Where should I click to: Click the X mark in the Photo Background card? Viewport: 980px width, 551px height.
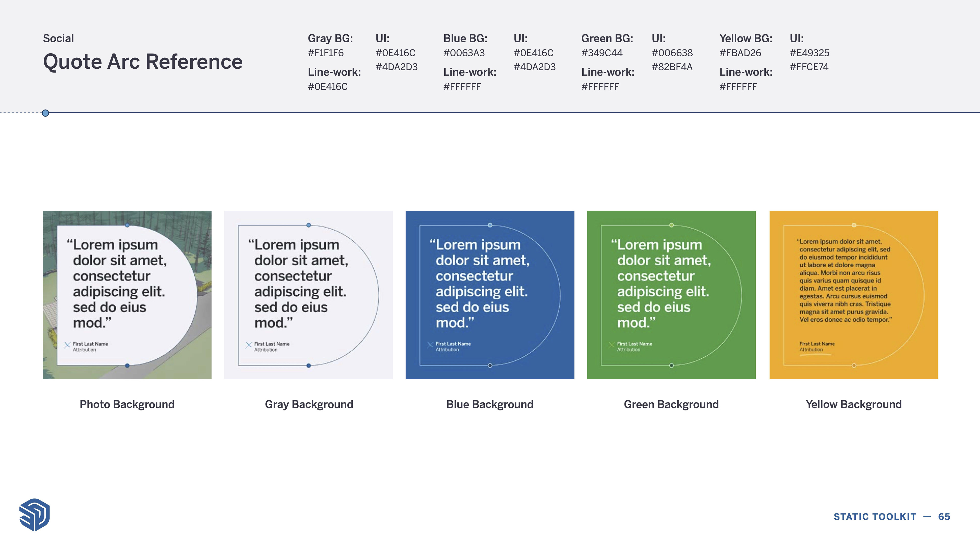(67, 345)
